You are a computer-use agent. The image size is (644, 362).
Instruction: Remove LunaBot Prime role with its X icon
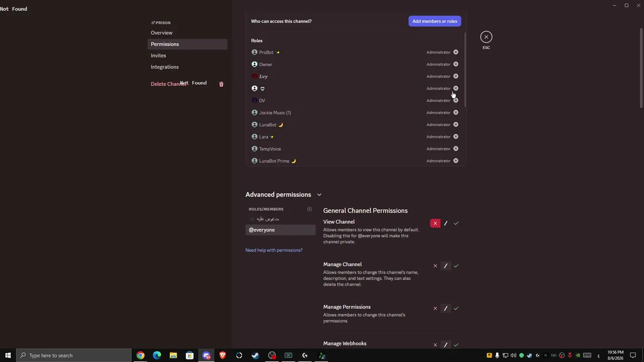tap(456, 161)
